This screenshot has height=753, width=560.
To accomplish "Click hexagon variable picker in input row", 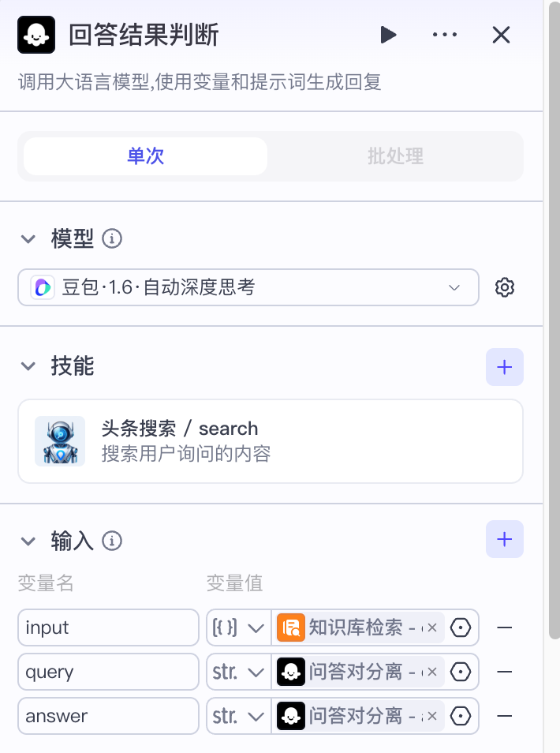I will click(461, 628).
